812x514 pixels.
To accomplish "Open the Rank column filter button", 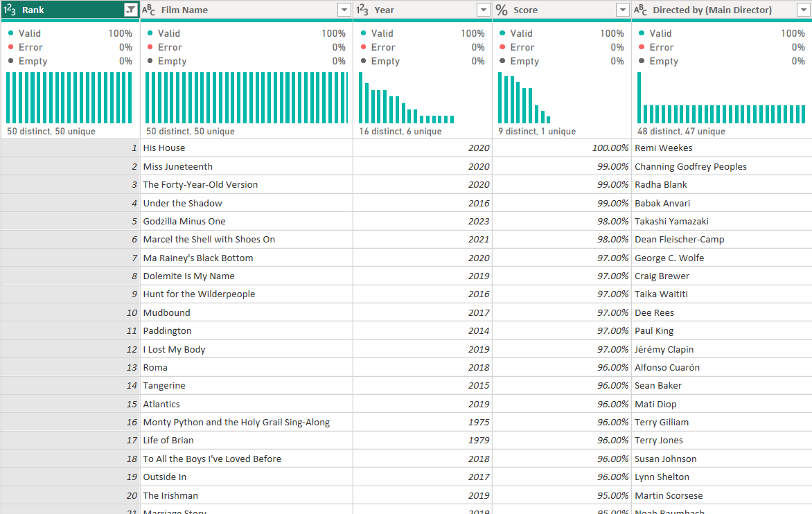I will point(130,10).
